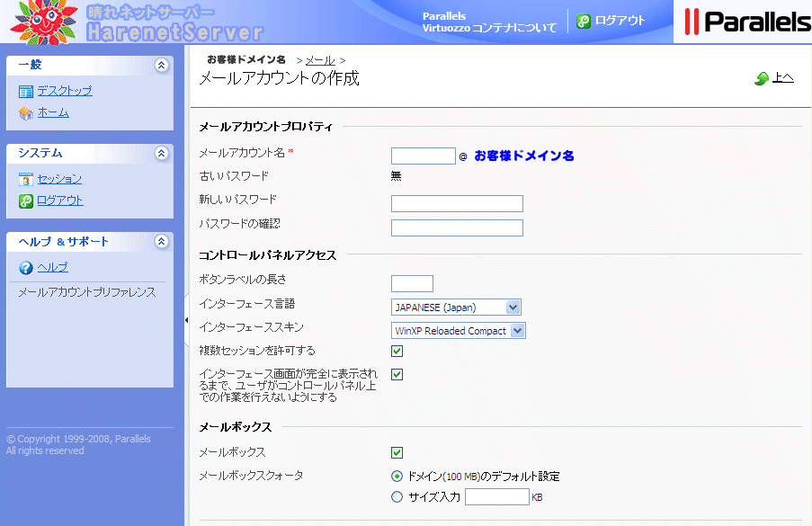Select ドメイン(100 MB)のデフォルト設定 radio button

pos(397,476)
